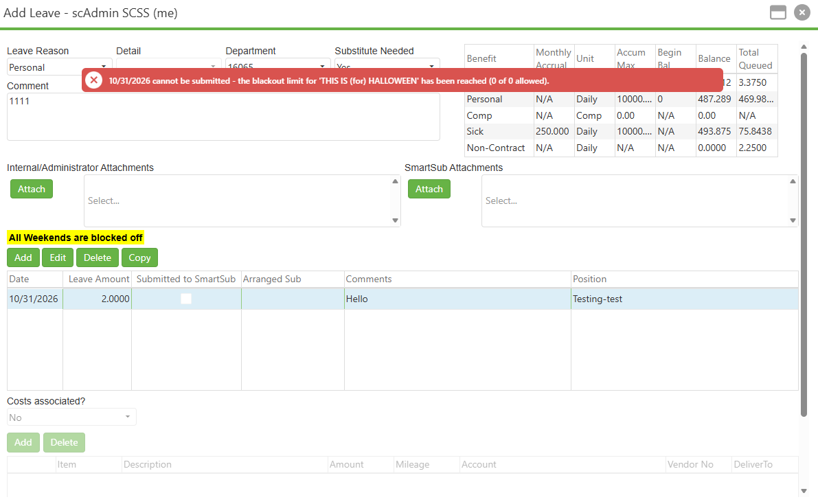818x504 pixels.
Task: Sort by the Leave Amount column header
Action: point(98,279)
